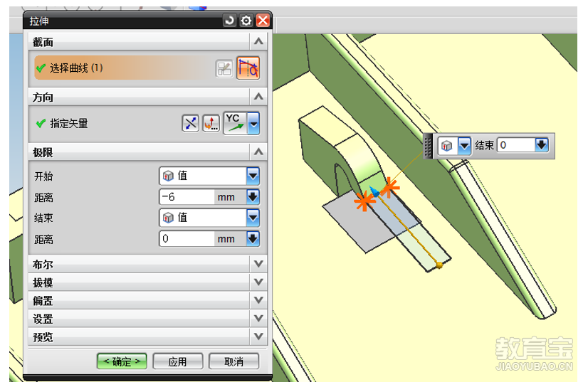This screenshot has height=387, width=588.
Task: Open the on-screen 结束 type dropdown arrow
Action: click(x=464, y=145)
